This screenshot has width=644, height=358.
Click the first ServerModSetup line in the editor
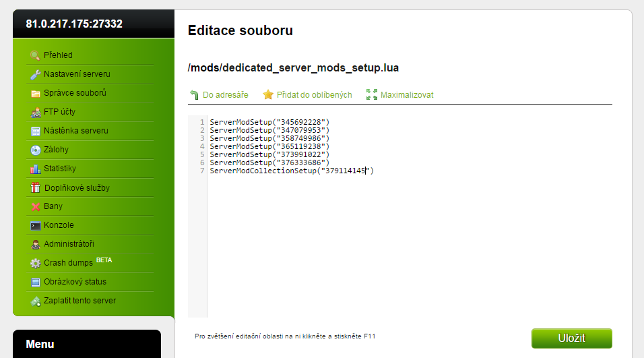(269, 122)
